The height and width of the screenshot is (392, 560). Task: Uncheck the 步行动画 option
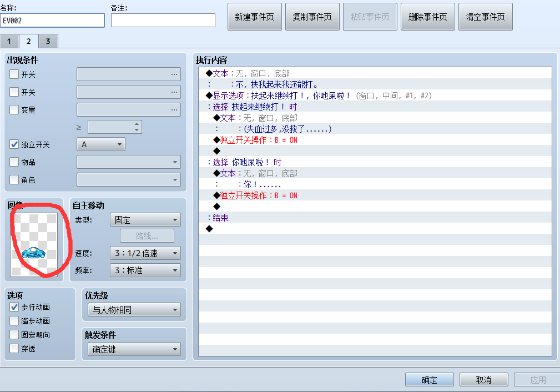click(14, 307)
